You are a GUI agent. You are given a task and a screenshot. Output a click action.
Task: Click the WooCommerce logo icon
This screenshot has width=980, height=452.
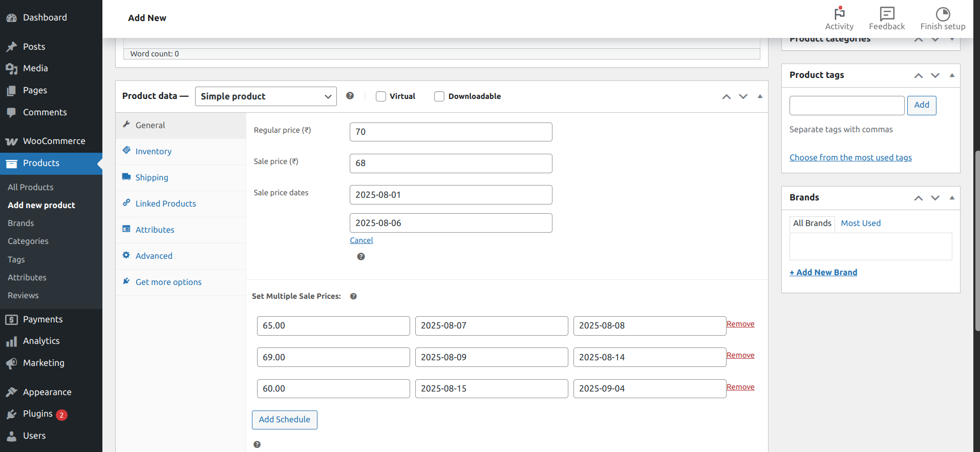12,141
